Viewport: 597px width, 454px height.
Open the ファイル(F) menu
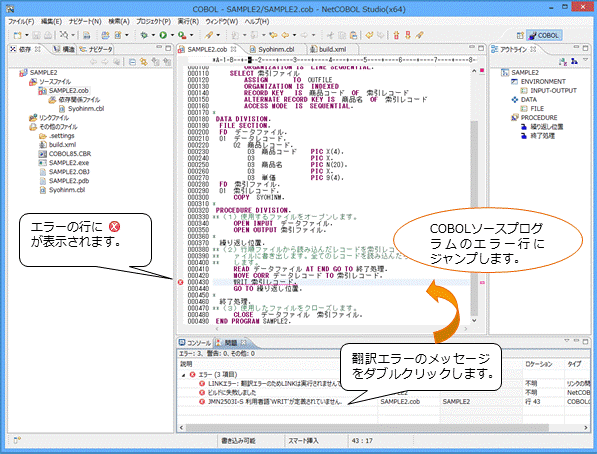(x=21, y=21)
